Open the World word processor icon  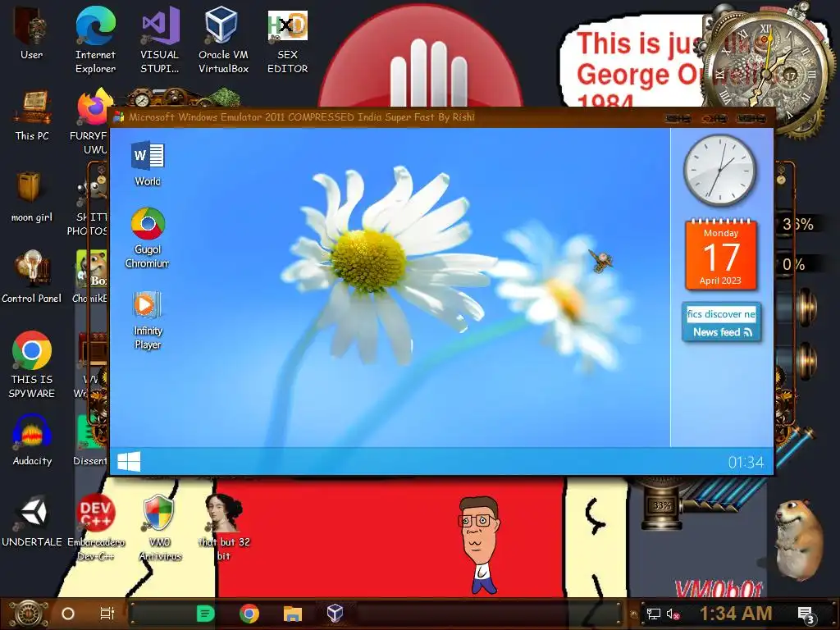tap(148, 163)
